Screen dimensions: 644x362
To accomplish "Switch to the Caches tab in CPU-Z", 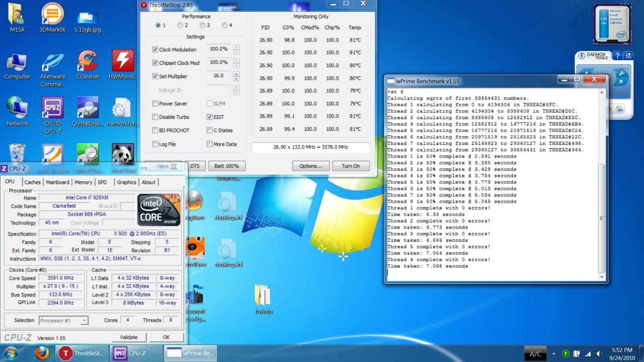I will coord(32,182).
